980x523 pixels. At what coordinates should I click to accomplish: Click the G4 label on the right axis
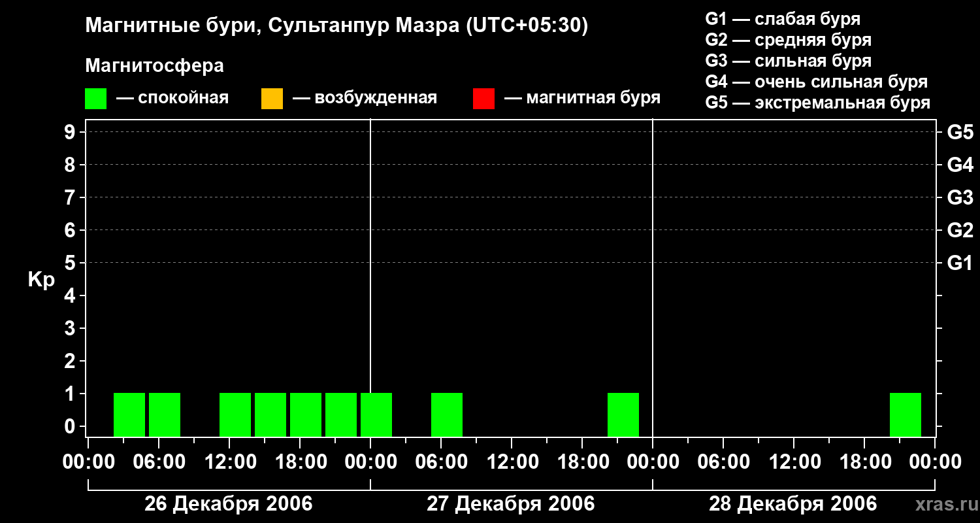960,165
